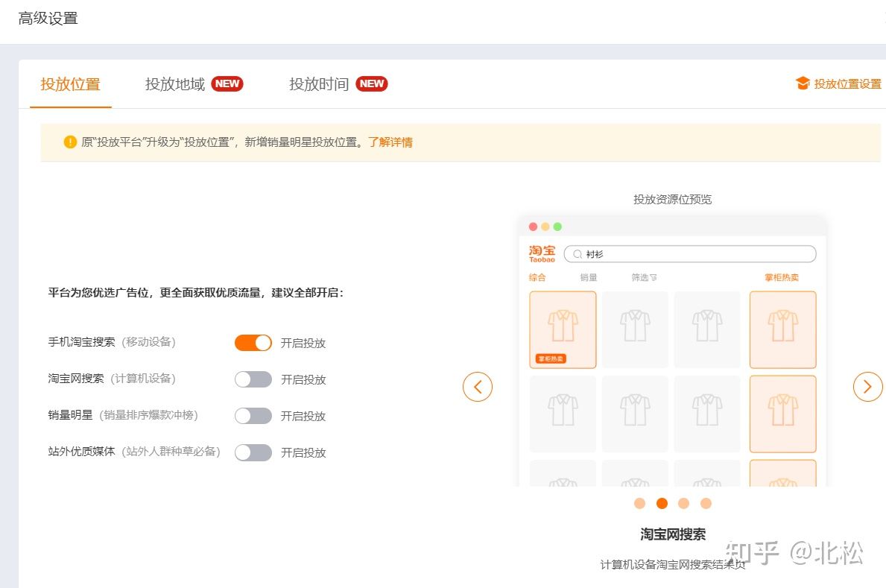
Task: Click the 站外优质媒体 label
Action: [81, 451]
